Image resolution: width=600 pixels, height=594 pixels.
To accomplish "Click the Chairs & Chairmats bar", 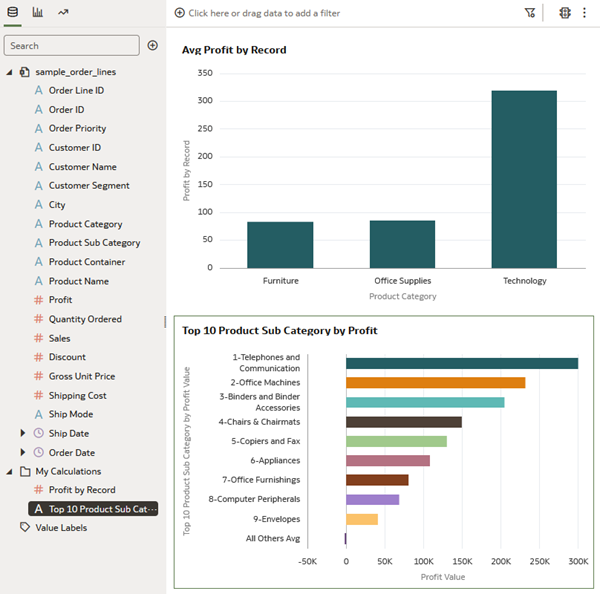I will 404,422.
